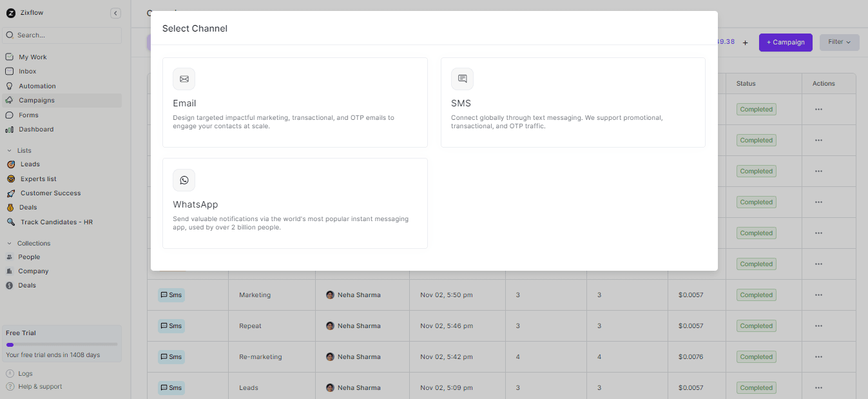
Task: Select the Forms icon in the sidebar
Action: (9, 115)
